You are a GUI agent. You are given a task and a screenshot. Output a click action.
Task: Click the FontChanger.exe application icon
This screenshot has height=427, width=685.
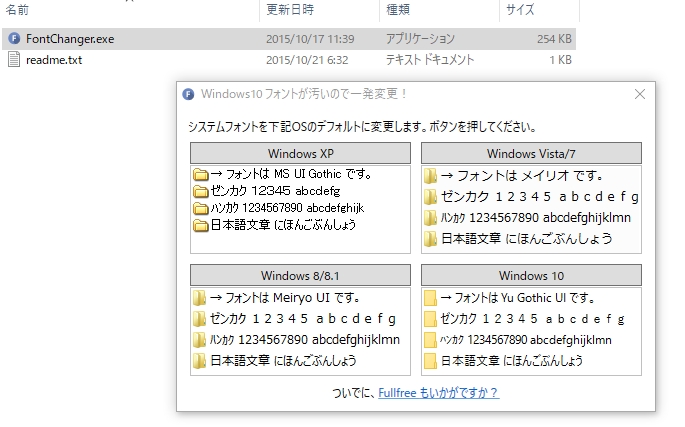(x=14, y=38)
